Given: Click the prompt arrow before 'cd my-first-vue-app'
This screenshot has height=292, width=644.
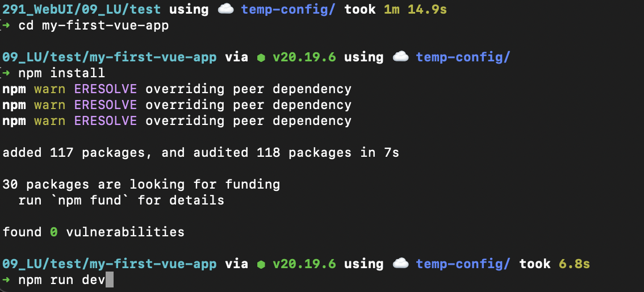Looking at the screenshot, I should [6, 26].
